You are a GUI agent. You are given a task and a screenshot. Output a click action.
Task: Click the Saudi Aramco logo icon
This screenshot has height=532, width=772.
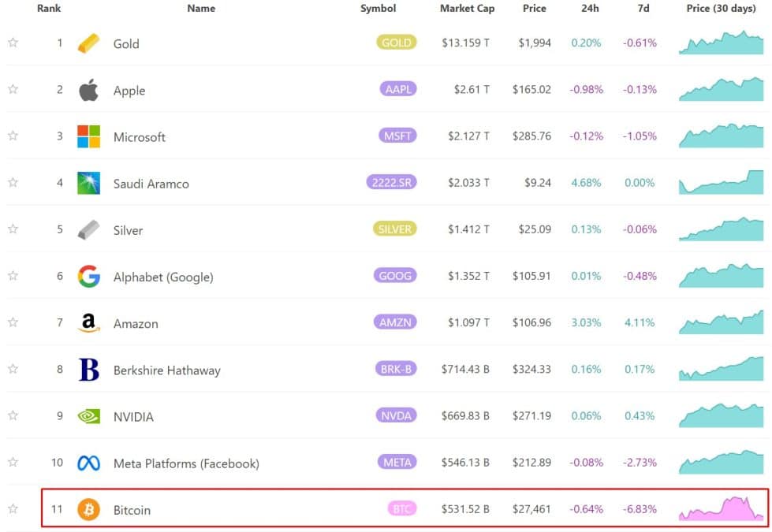[x=88, y=183]
